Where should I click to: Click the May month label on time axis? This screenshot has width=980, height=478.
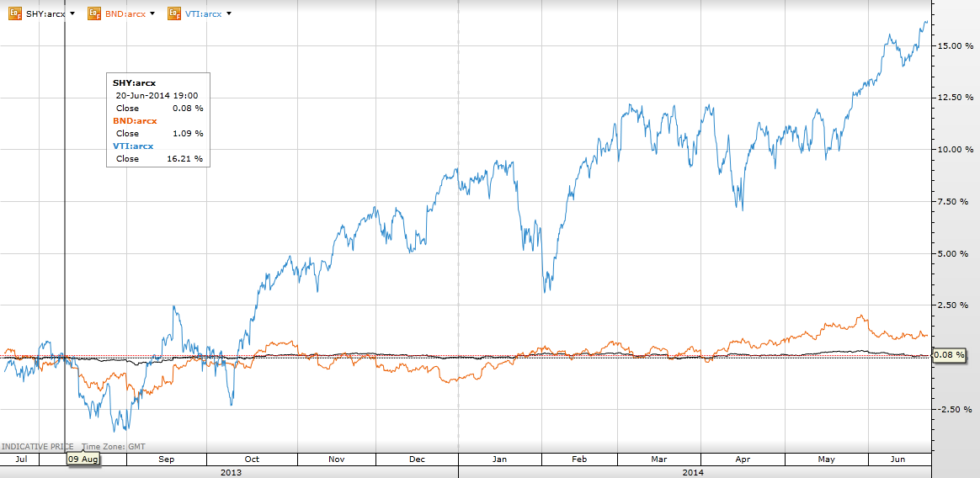(x=826, y=459)
